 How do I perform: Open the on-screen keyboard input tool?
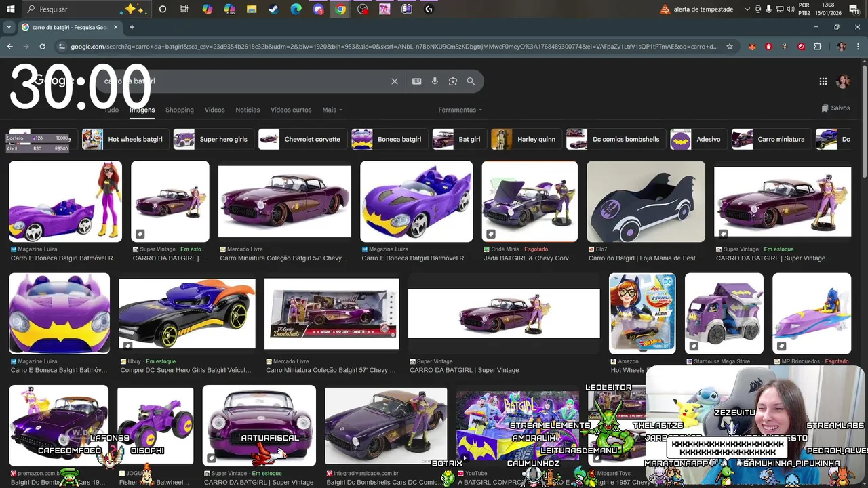(x=416, y=81)
